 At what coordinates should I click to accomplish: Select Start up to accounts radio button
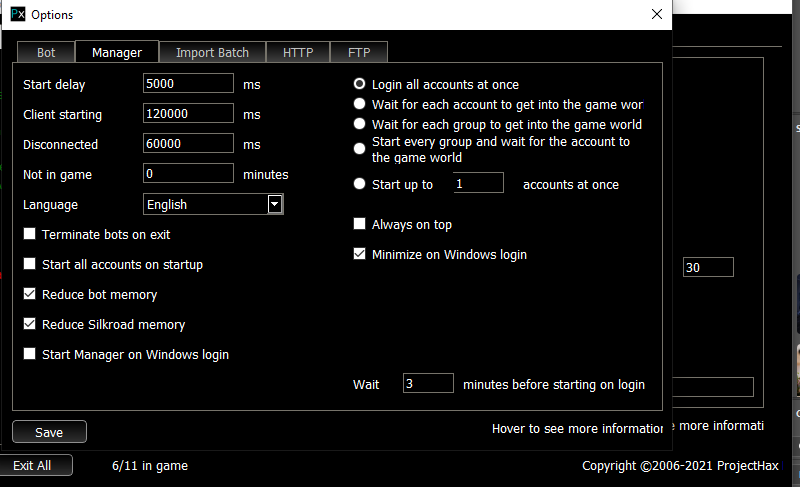tap(360, 184)
